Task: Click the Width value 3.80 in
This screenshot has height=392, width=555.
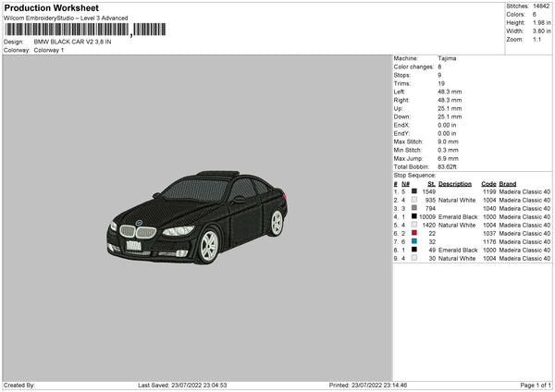Action: 542,31
